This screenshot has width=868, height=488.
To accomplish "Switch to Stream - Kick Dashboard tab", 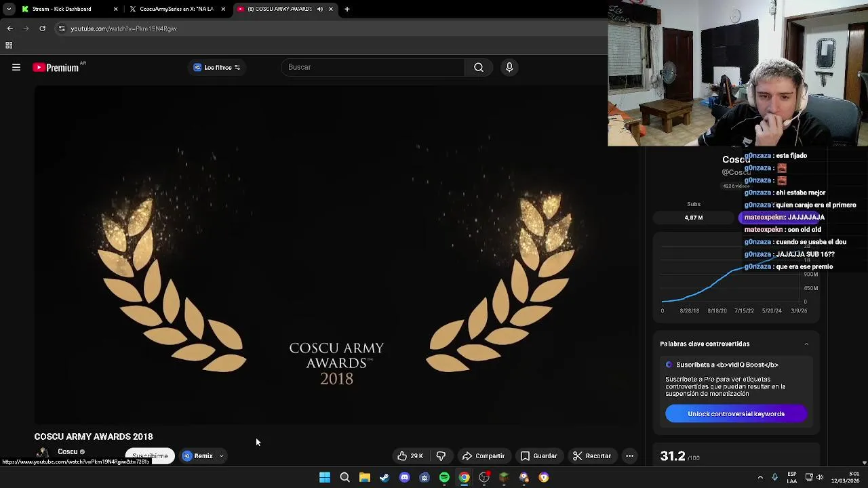I will 62,9.
